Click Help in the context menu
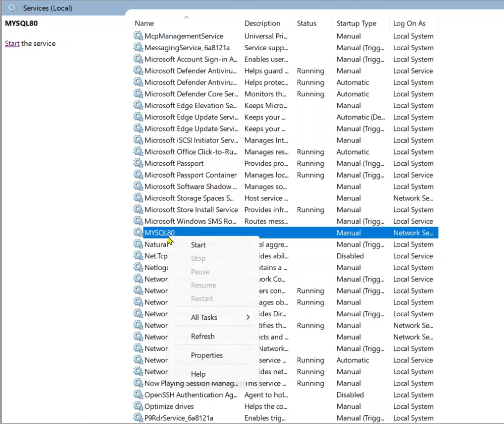The height and width of the screenshot is (424, 504). click(198, 374)
